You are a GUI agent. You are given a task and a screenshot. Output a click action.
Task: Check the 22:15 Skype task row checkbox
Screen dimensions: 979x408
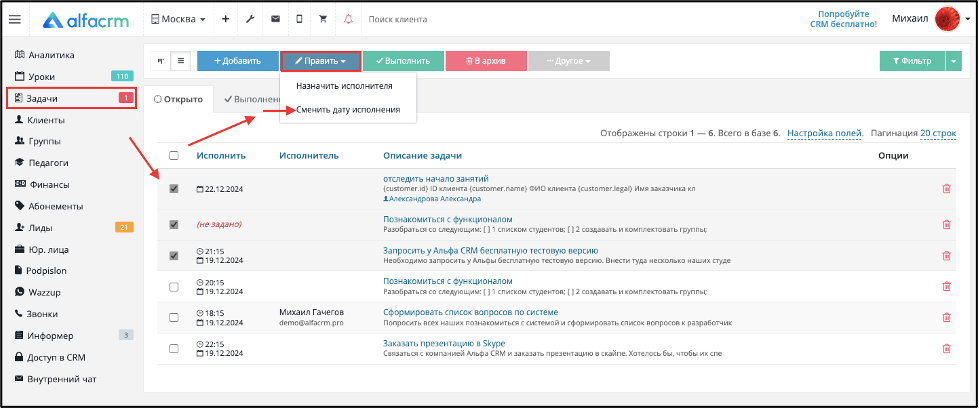[x=174, y=349]
